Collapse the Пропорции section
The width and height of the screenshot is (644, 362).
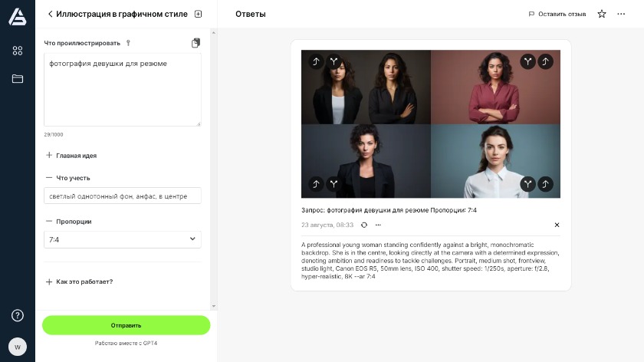click(x=69, y=222)
